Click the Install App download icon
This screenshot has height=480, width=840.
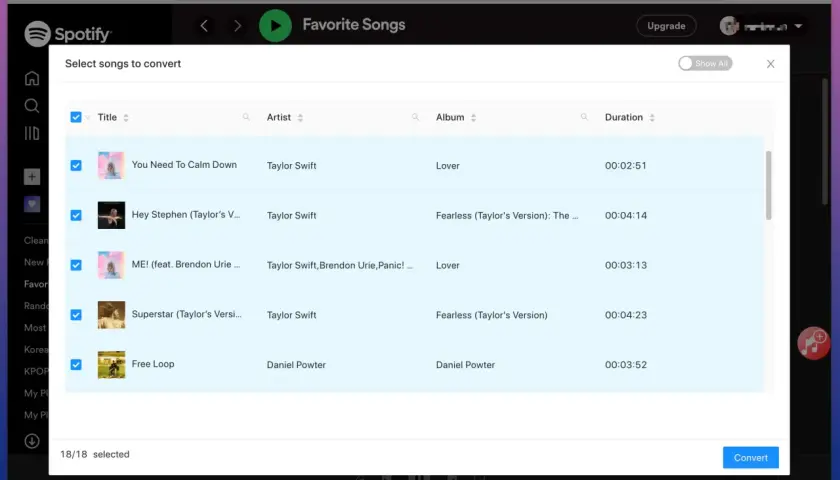(32, 441)
